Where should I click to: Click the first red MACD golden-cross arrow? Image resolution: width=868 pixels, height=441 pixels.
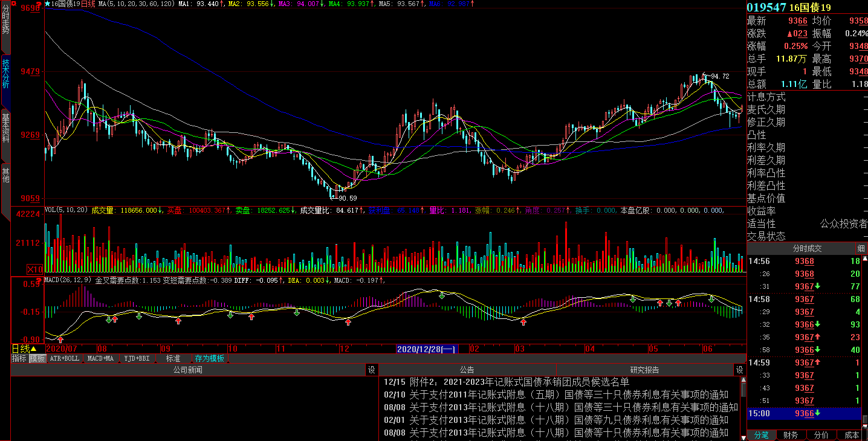coord(60,341)
